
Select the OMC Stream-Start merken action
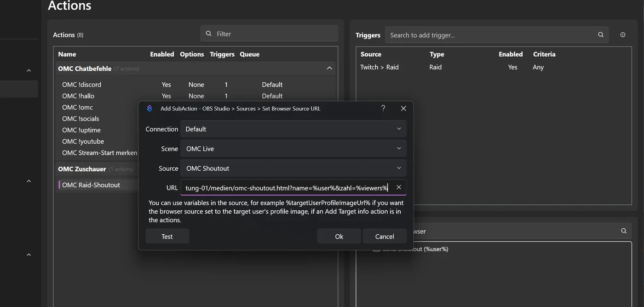coord(99,153)
